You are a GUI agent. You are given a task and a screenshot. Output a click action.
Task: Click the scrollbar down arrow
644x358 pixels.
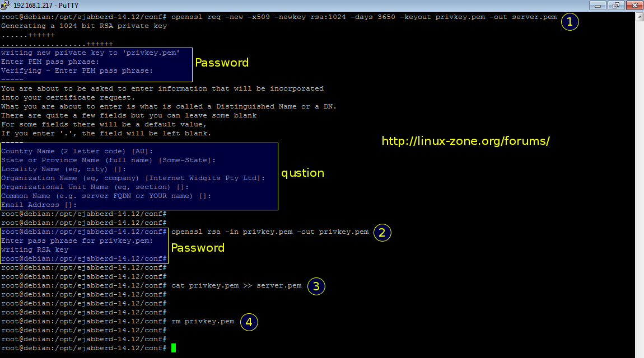tap(639, 353)
